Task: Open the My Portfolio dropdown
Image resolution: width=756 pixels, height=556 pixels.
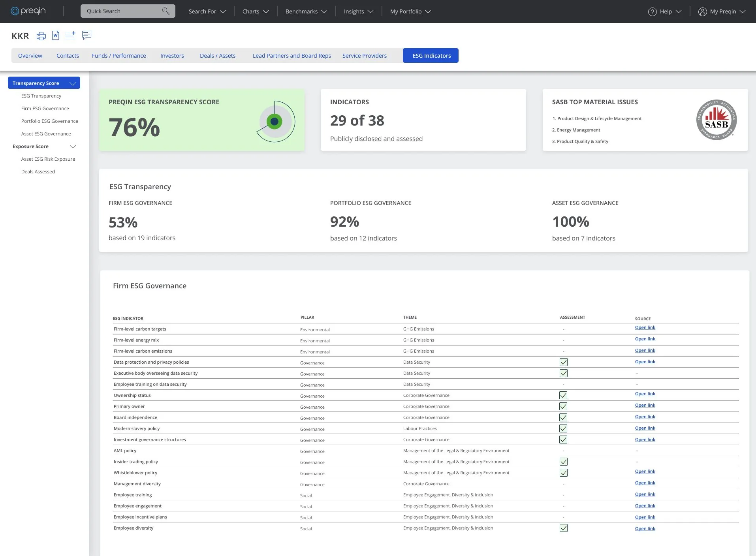Action: tap(410, 11)
